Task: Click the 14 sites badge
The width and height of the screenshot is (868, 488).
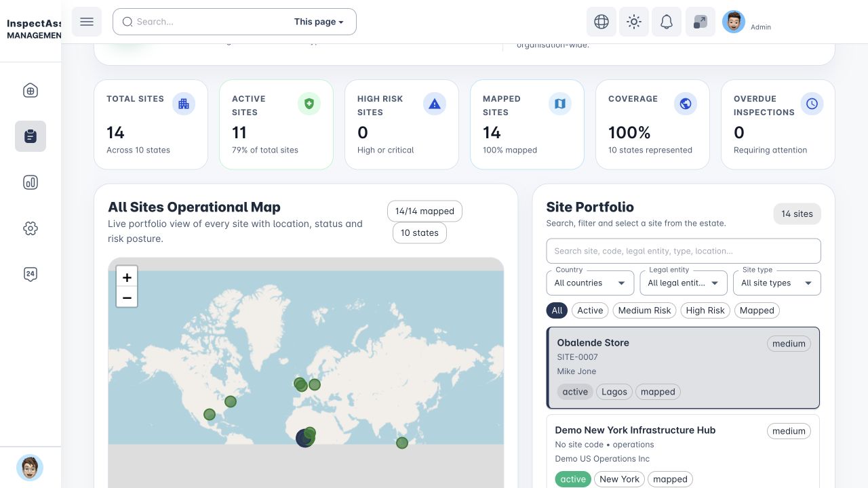Action: pyautogui.click(x=797, y=213)
